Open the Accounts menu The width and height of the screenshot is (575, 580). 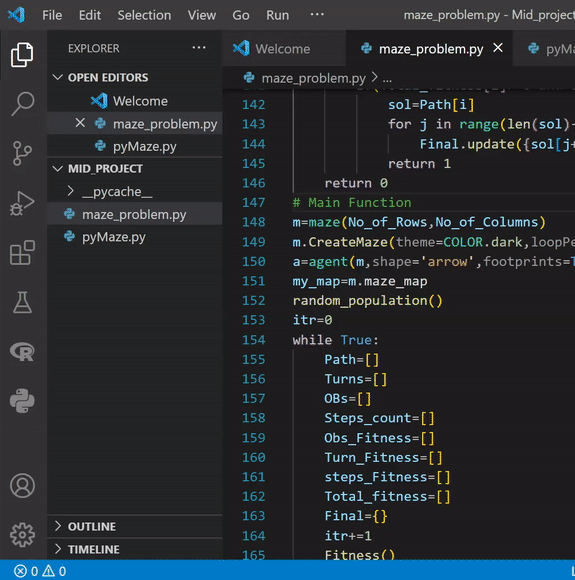22,485
